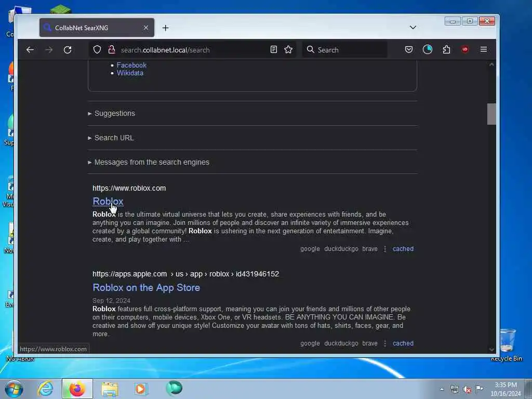532x399 pixels.
Task: Open the three-dot menu for Roblox result
Action: [x=385, y=249]
